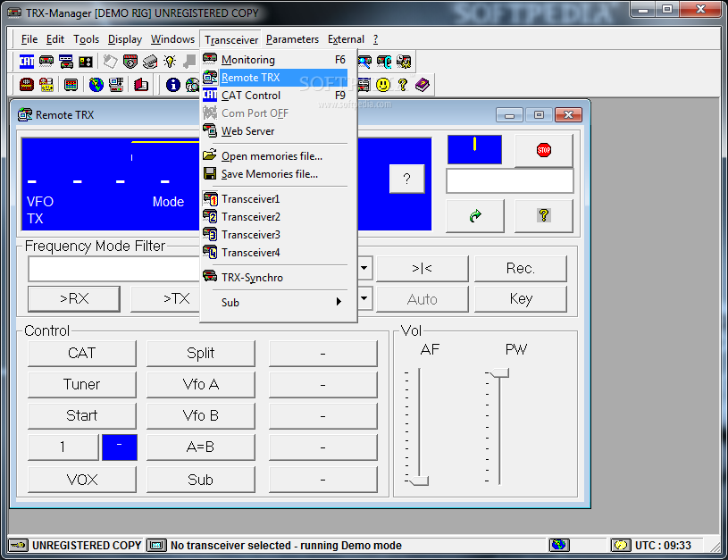The width and height of the screenshot is (728, 560).
Task: Toggle the Key button
Action: coord(521,298)
